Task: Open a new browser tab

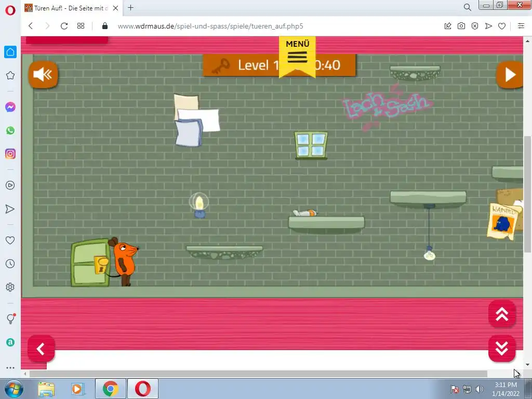Action: [x=130, y=8]
